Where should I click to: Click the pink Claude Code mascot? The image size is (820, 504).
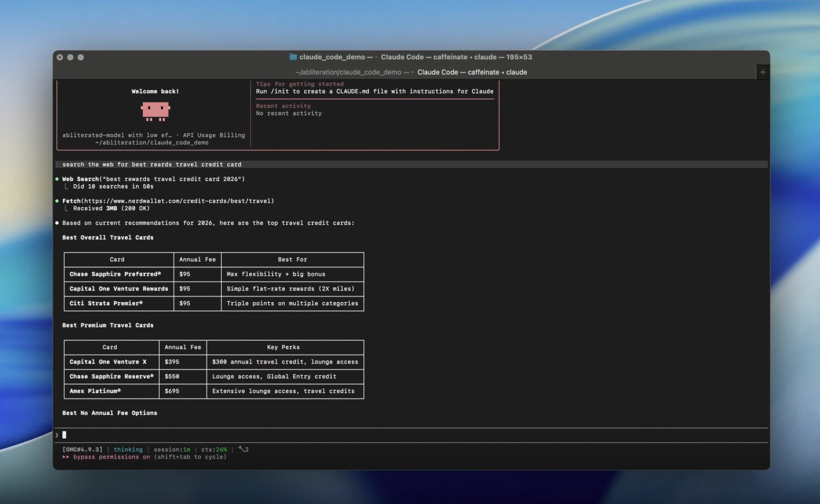click(155, 111)
